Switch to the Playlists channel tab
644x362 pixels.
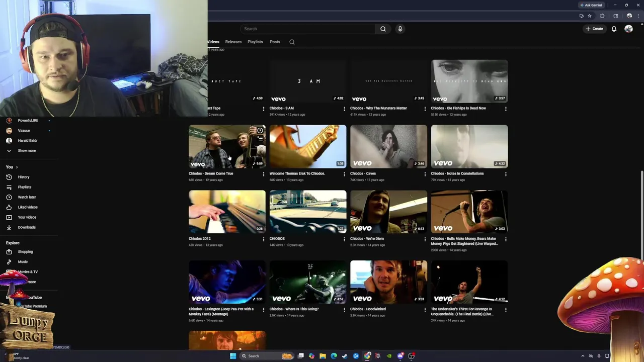coord(255,42)
